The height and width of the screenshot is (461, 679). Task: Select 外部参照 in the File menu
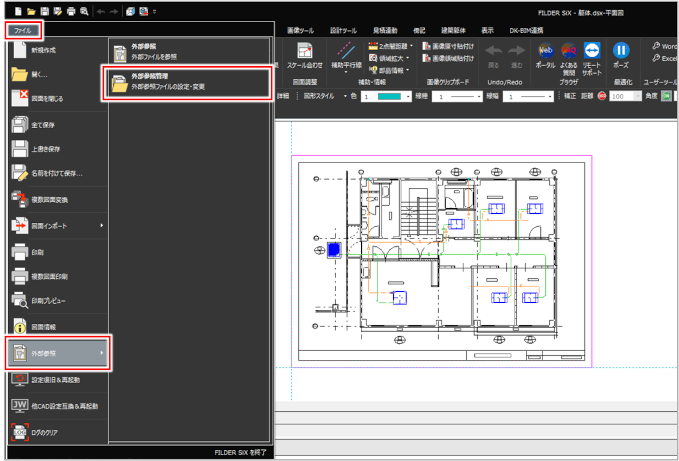point(56,353)
